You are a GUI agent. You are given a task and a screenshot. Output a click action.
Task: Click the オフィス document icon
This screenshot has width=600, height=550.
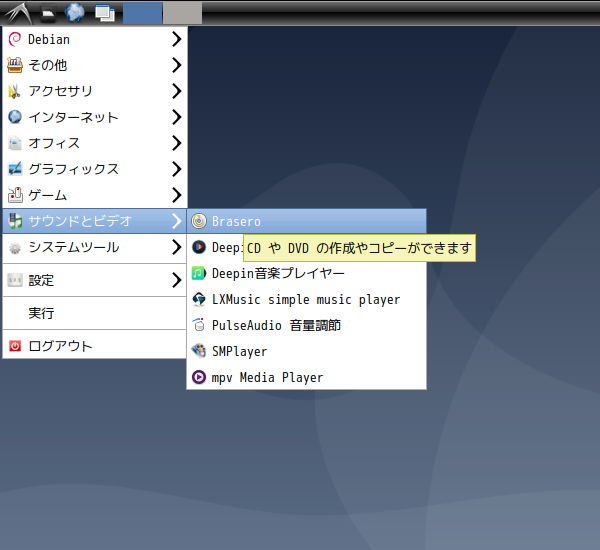[x=15, y=143]
